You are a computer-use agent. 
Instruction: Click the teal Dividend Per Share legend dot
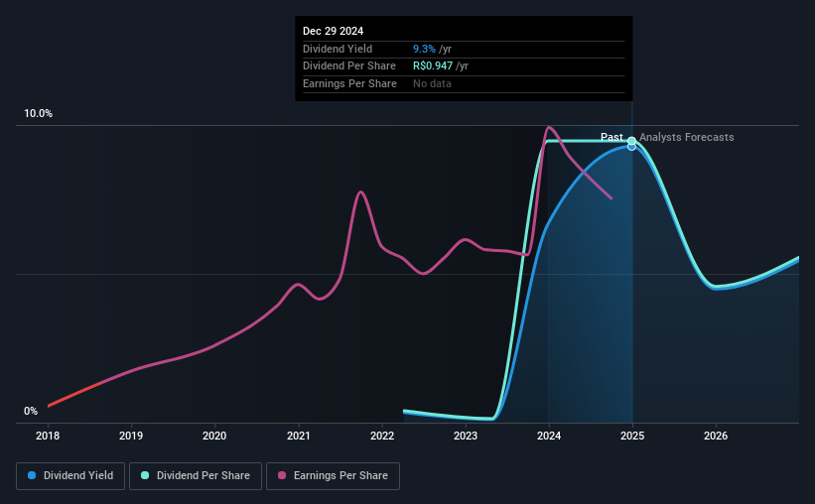145,475
